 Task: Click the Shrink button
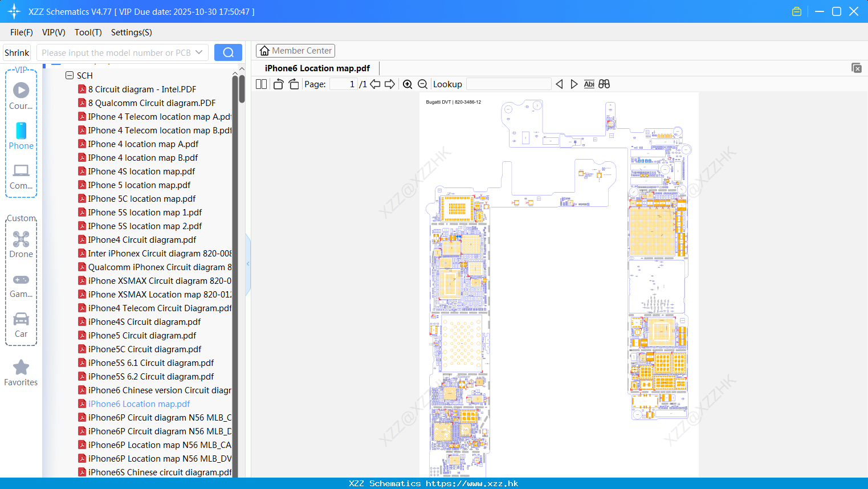point(17,52)
